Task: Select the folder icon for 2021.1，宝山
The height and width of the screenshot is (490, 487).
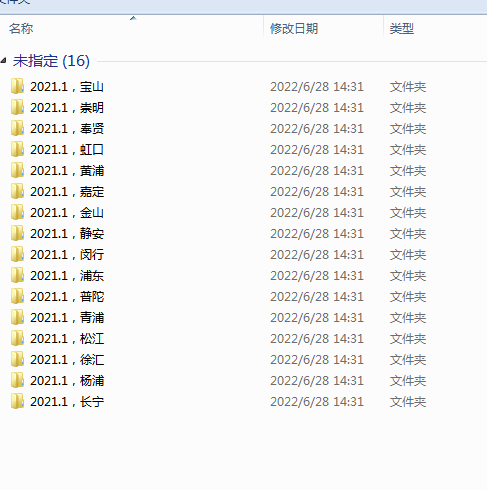Action: tap(17, 86)
